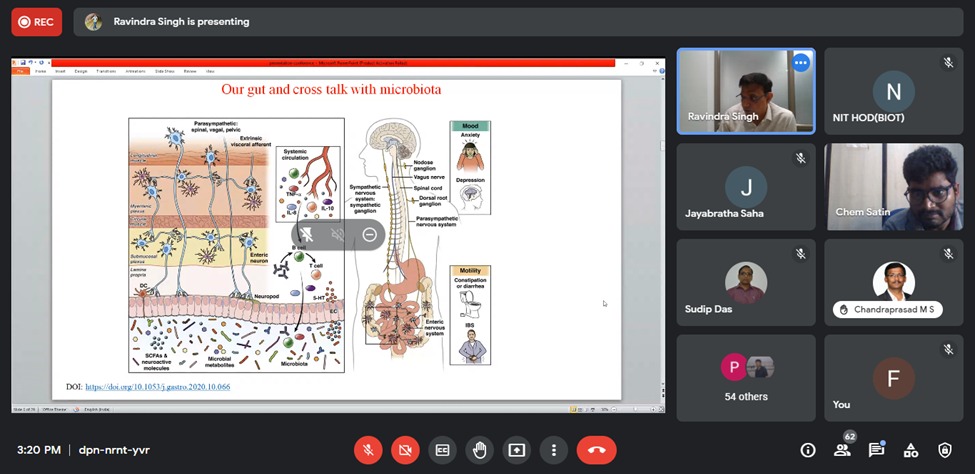Toggle the microphone on in call controls
Viewport: 975px width, 474px height.
(x=368, y=450)
